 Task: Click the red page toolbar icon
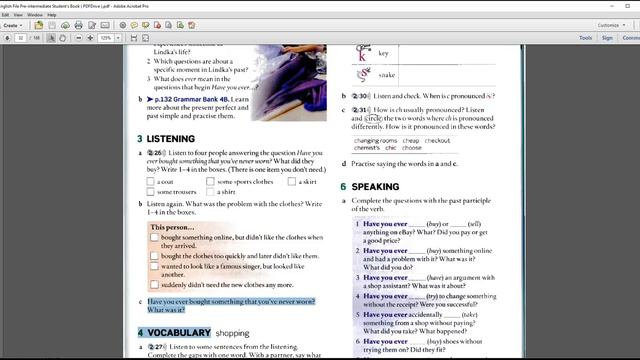click(x=157, y=25)
